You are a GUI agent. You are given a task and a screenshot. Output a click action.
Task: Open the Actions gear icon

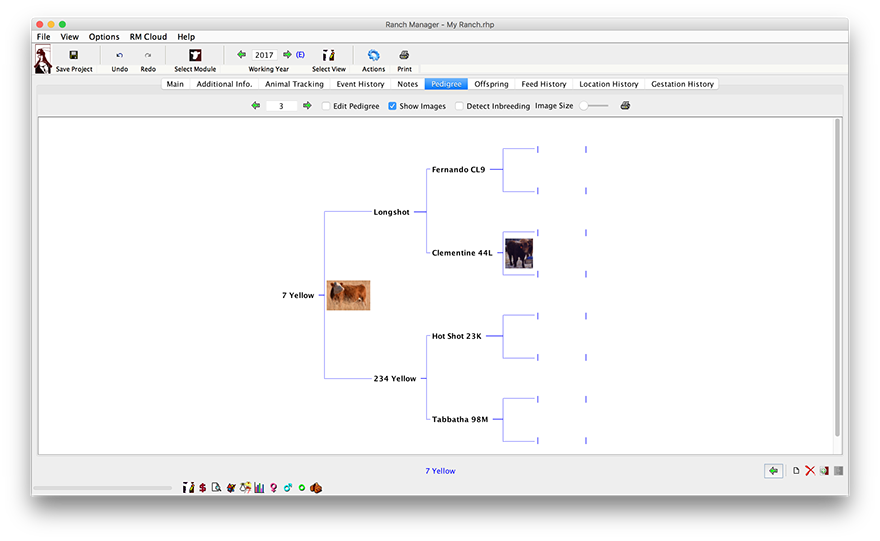(x=373, y=55)
